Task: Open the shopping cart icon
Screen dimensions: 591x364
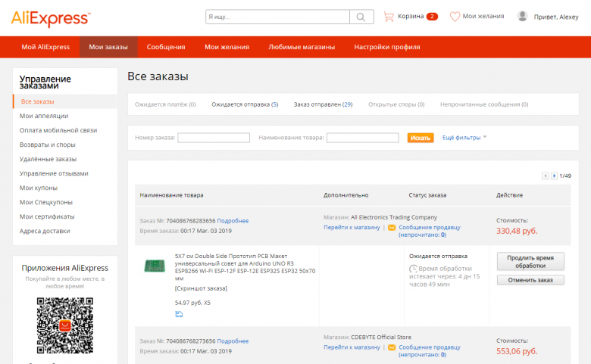Action: click(389, 16)
